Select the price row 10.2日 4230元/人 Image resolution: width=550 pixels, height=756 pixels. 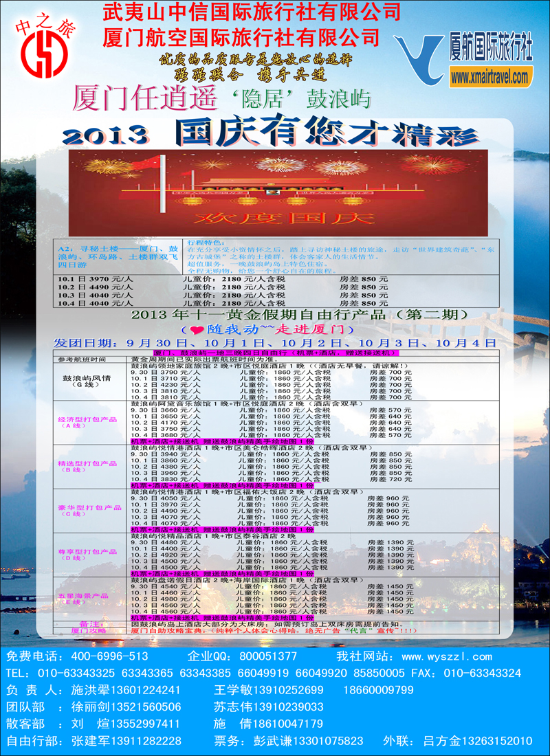click(x=271, y=385)
